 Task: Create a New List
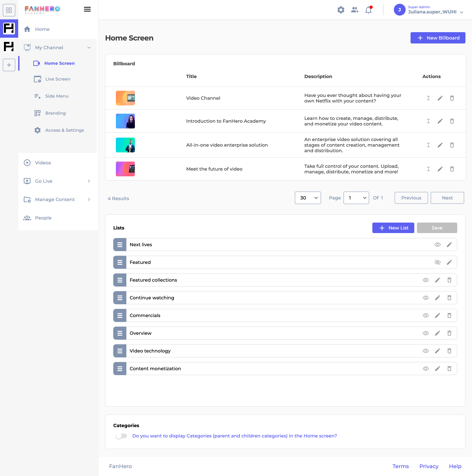393,228
